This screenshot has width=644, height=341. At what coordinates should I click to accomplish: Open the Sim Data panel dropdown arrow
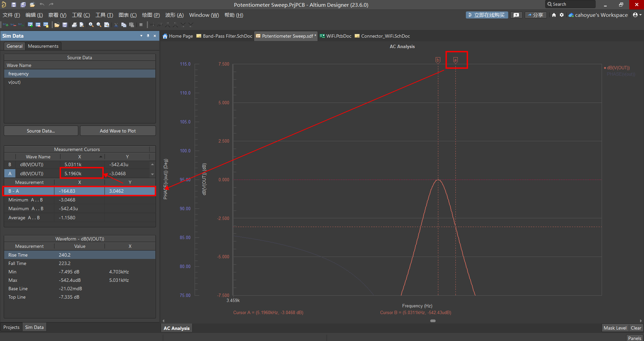coord(141,36)
